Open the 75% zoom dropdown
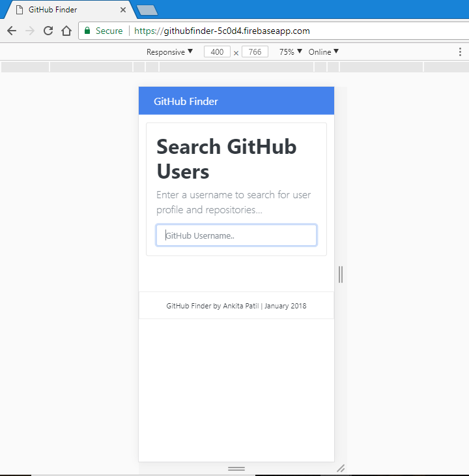469x476 pixels. tap(291, 52)
